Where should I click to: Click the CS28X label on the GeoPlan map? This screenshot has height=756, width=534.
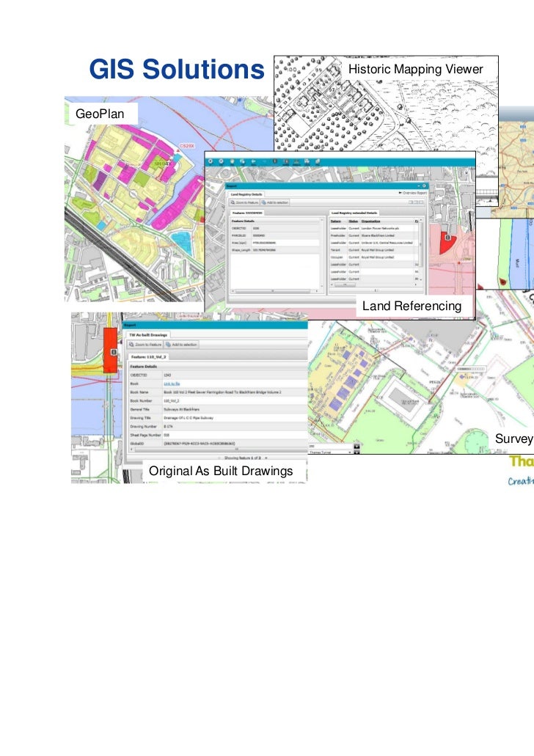(187, 146)
